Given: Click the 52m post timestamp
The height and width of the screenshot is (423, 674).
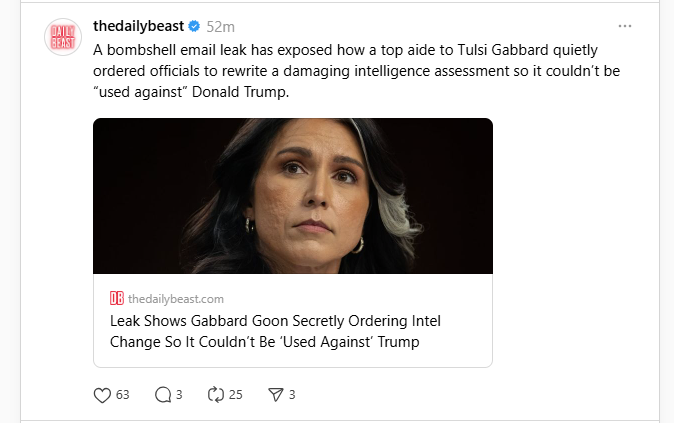Looking at the screenshot, I should (x=221, y=27).
